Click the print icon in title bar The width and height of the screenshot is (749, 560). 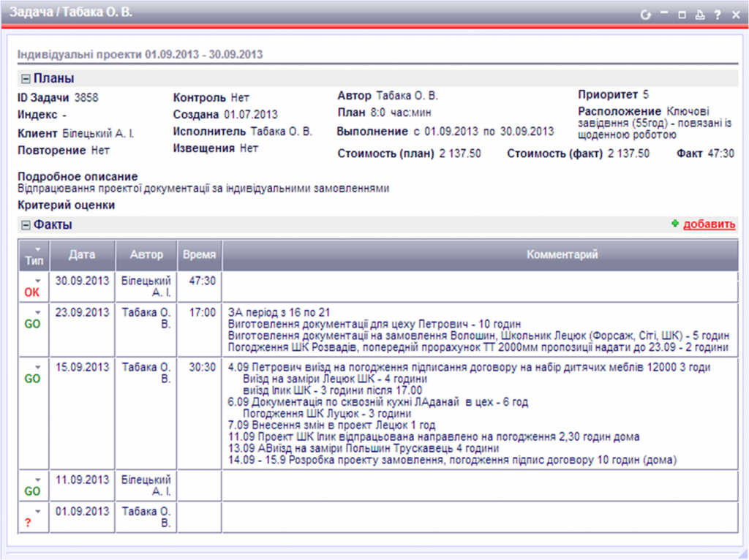(700, 15)
